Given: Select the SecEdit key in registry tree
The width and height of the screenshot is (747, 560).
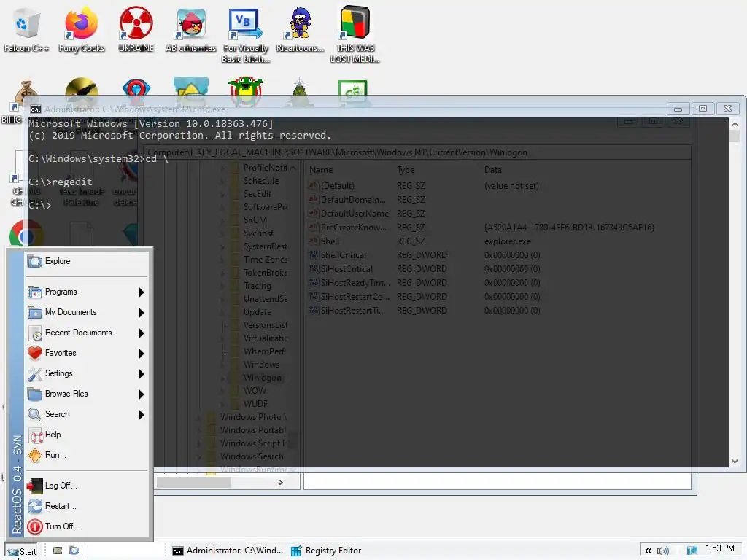Looking at the screenshot, I should 258,194.
